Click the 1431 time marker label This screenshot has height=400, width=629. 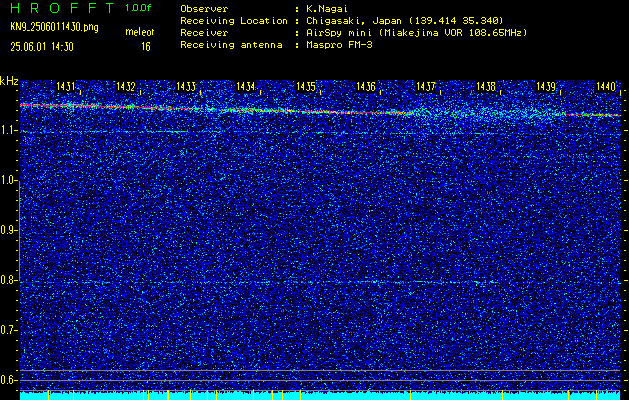point(66,86)
